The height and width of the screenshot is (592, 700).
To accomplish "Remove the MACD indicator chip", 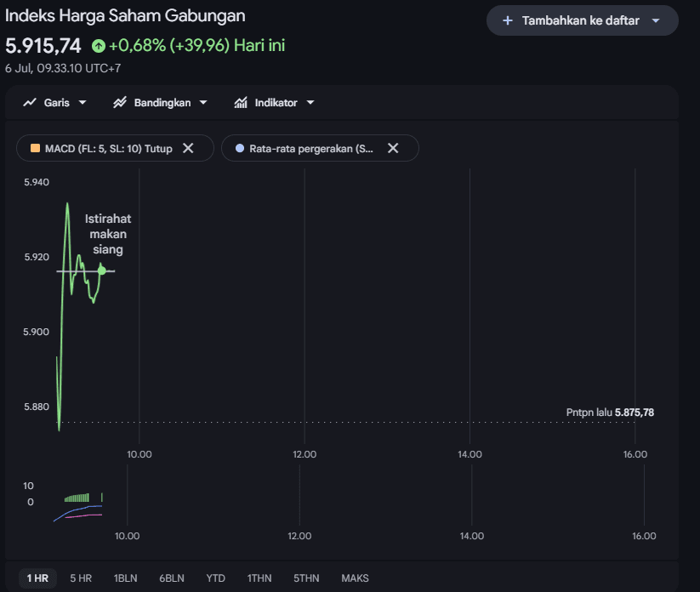I will (188, 148).
